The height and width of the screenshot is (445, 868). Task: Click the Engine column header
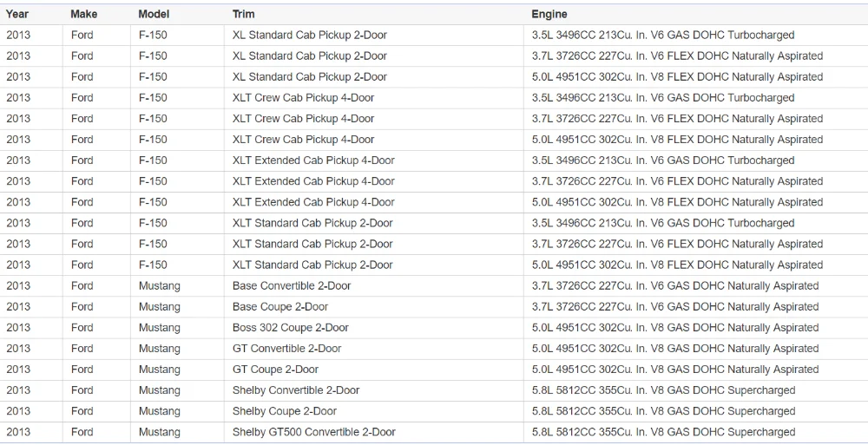[549, 14]
